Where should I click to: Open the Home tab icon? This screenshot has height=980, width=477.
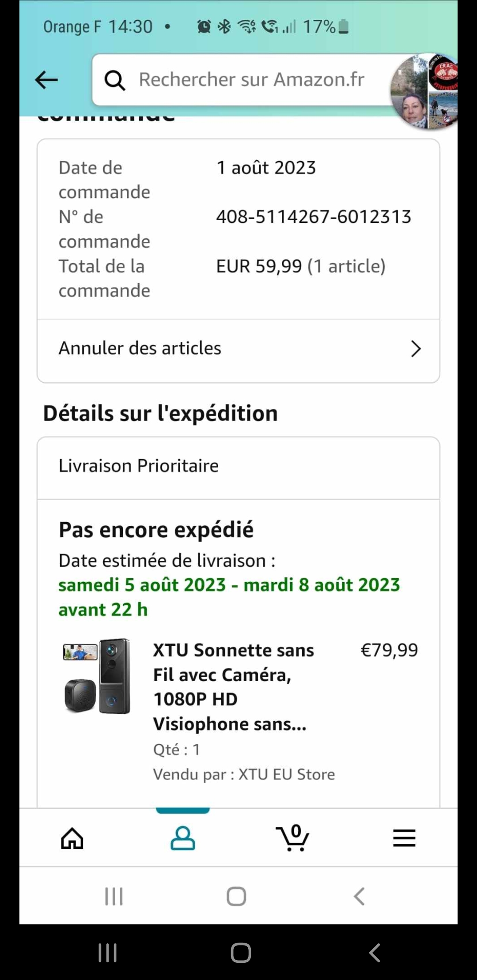tap(72, 838)
